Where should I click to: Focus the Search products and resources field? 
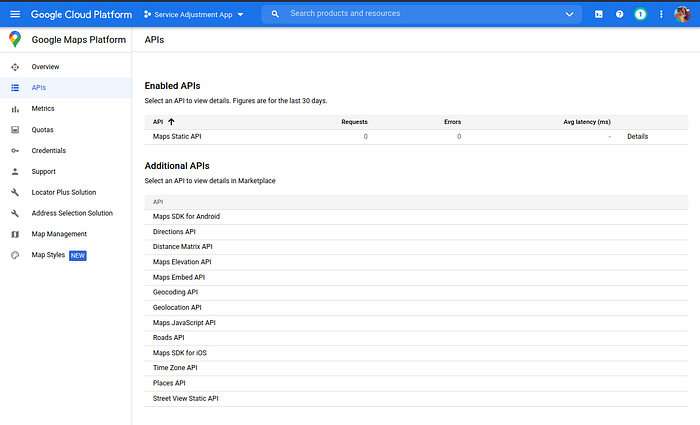(x=422, y=14)
